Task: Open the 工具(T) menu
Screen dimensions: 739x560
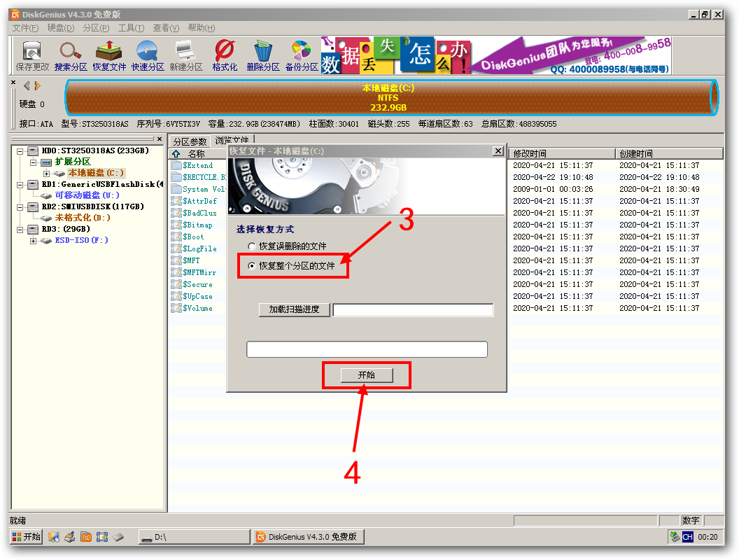Action: click(x=131, y=28)
